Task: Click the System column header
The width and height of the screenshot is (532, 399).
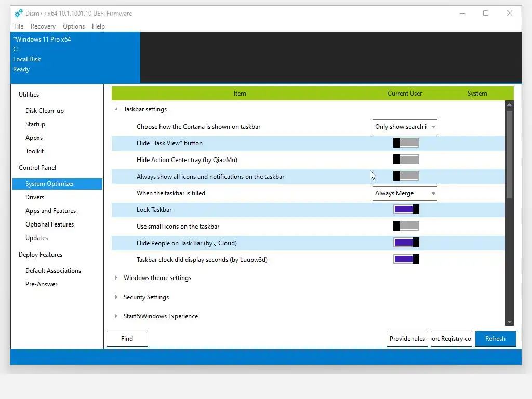Action: pos(477,94)
